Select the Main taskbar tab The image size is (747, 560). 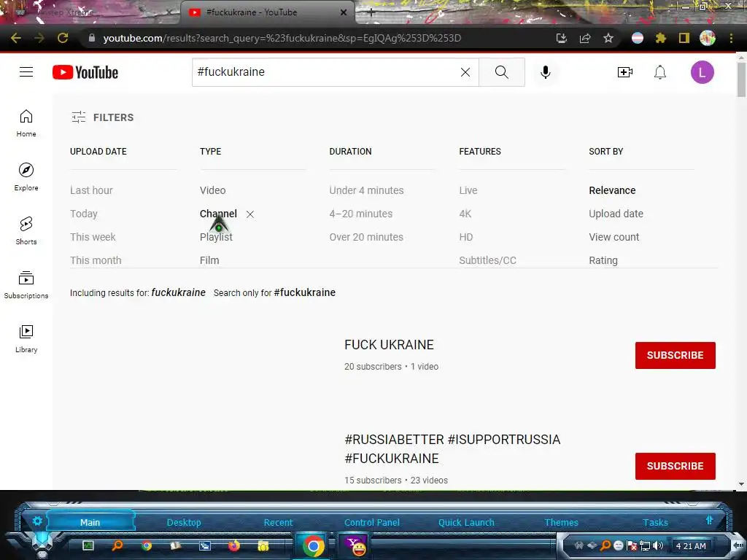90,522
